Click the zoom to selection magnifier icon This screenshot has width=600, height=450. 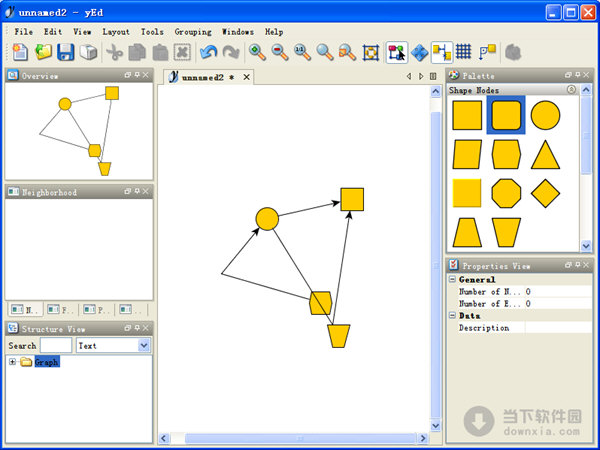[x=347, y=52]
